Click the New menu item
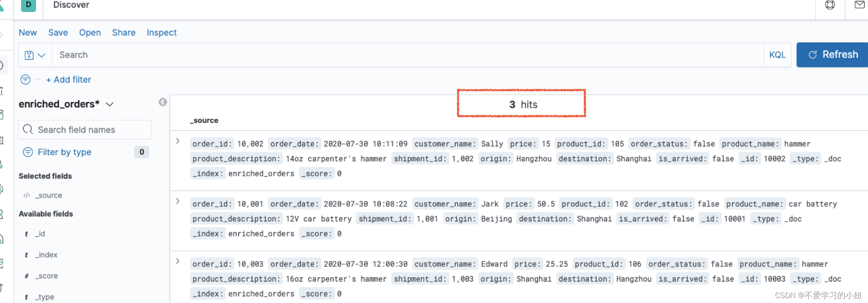 coord(27,32)
